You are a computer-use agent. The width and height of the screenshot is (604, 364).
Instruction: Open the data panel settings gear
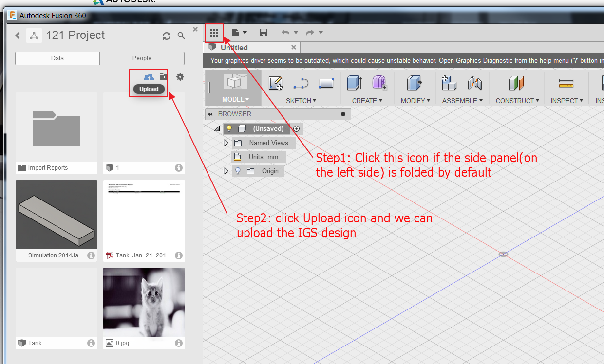pos(180,76)
